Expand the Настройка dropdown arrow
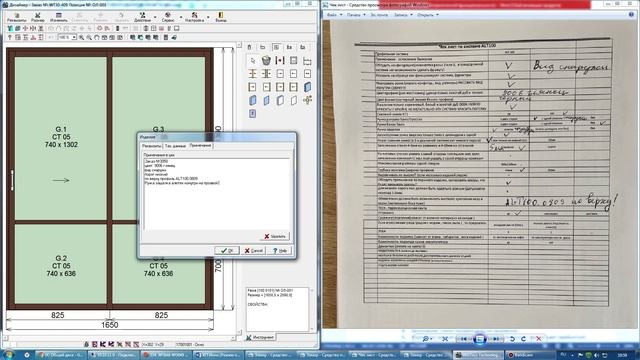 pos(208,18)
